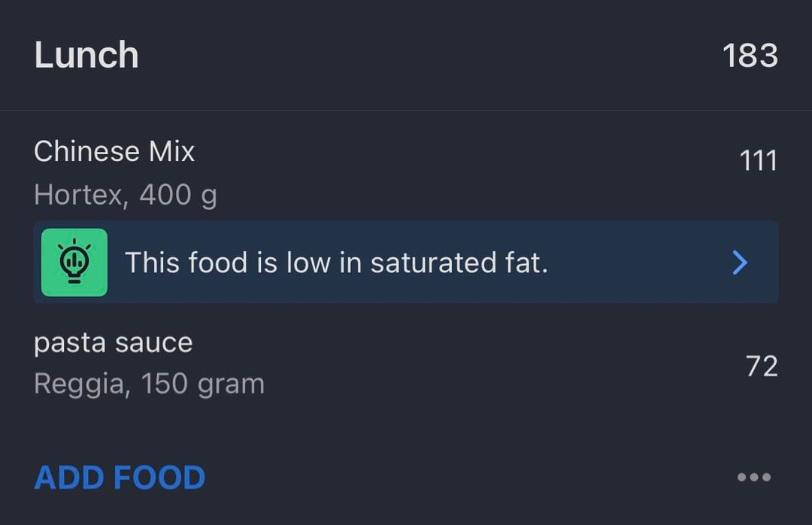Expand the saturated fat tip chevron
Viewport: 812px width, 525px height.
[740, 262]
